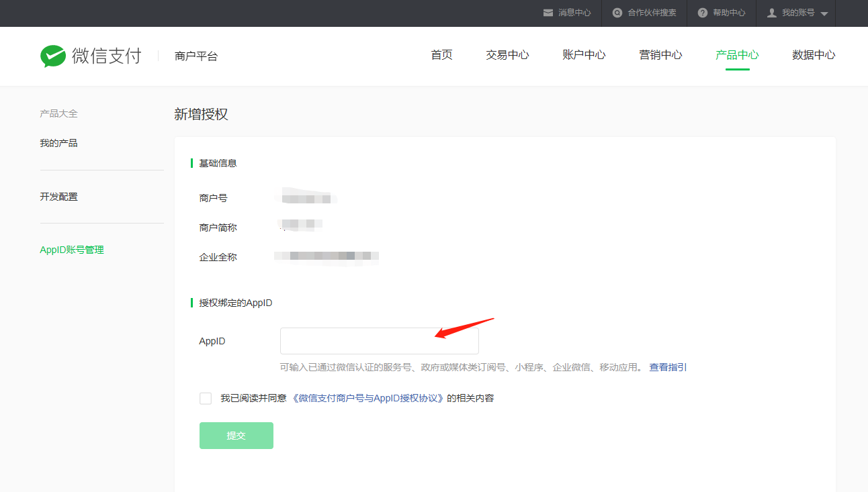This screenshot has width=868, height=492.
Task: Click the 基础信息 section heading
Action: point(218,163)
